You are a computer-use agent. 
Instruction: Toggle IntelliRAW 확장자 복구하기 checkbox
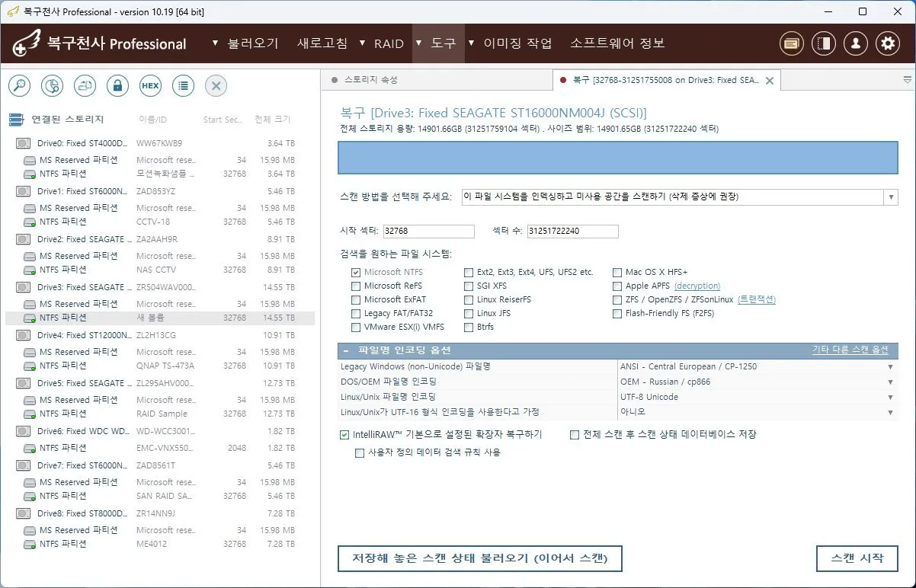click(344, 434)
